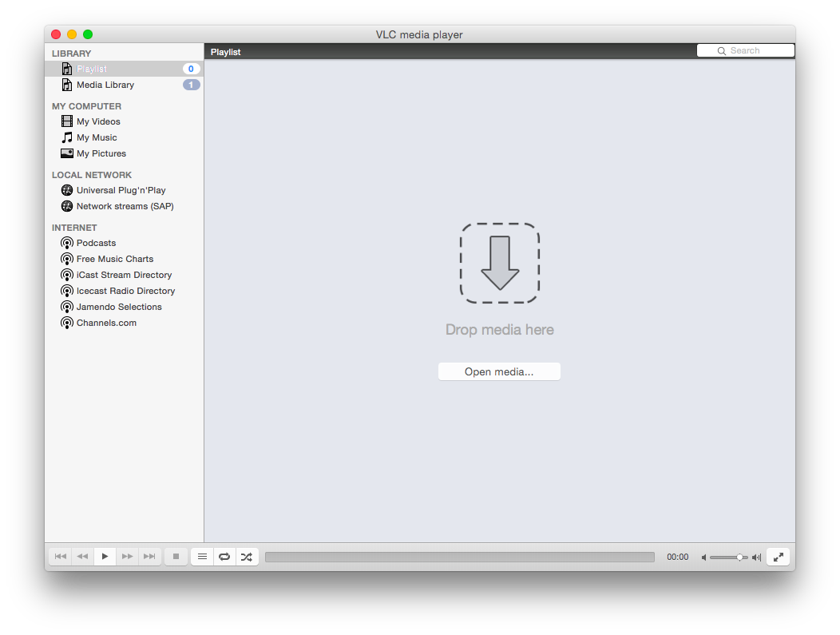The height and width of the screenshot is (635, 840).
Task: Browse Universal Plug'n'Play devices
Action: [124, 190]
